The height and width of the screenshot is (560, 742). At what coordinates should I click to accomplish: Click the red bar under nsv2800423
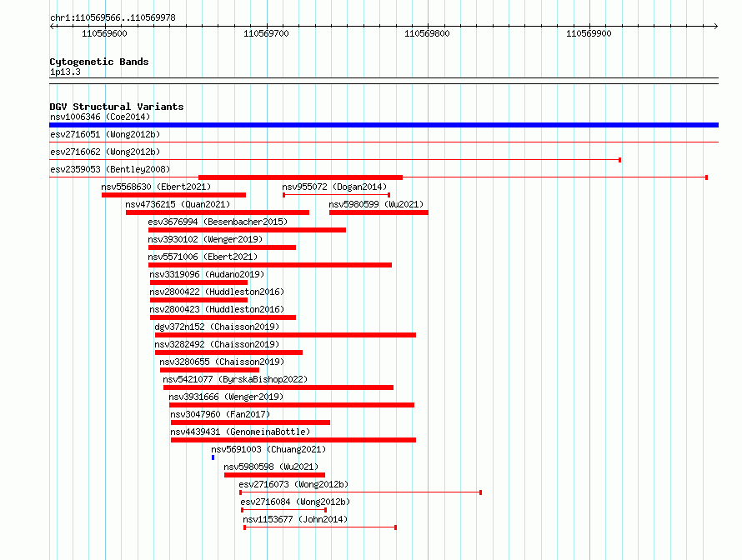(223, 317)
